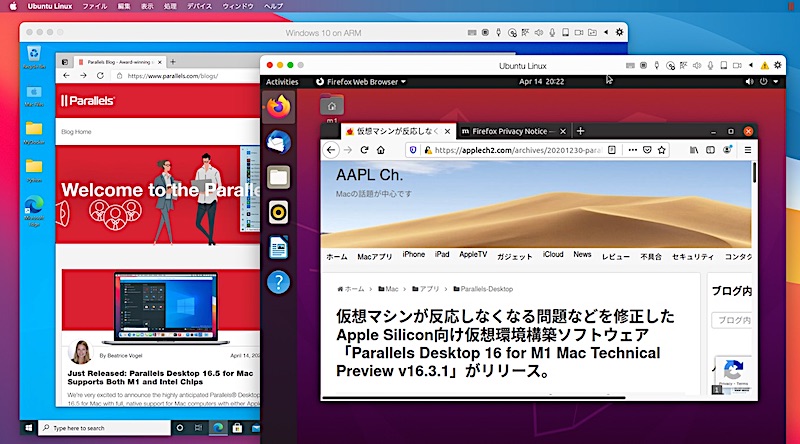Open Firefox library icon
Screen dimensions: 800x444
click(x=694, y=150)
